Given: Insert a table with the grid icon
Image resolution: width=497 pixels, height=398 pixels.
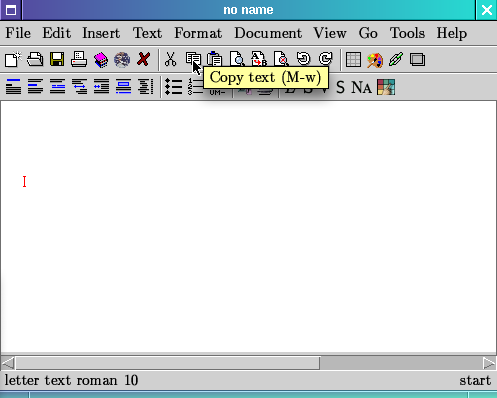Looking at the screenshot, I should point(353,60).
